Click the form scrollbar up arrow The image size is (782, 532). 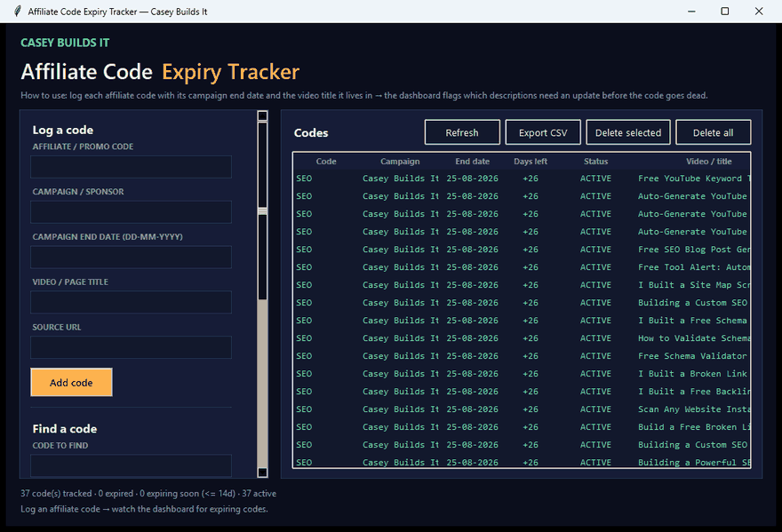coord(262,116)
